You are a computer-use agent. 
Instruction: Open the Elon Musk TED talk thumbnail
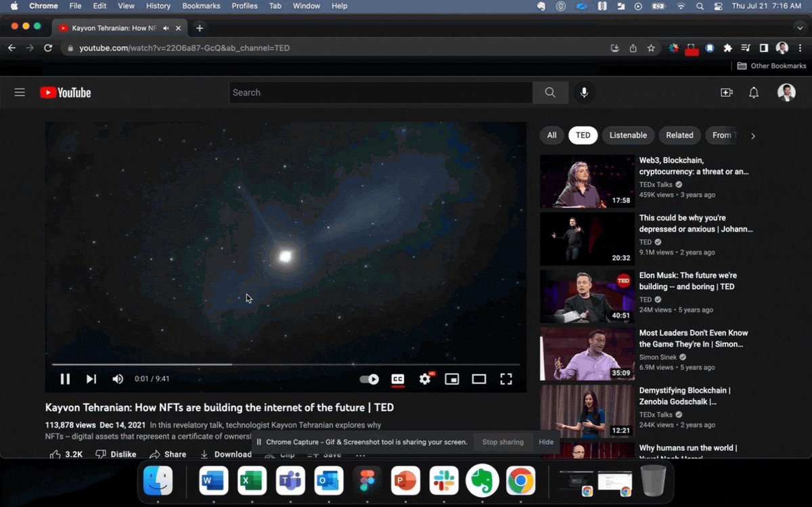coord(587,296)
